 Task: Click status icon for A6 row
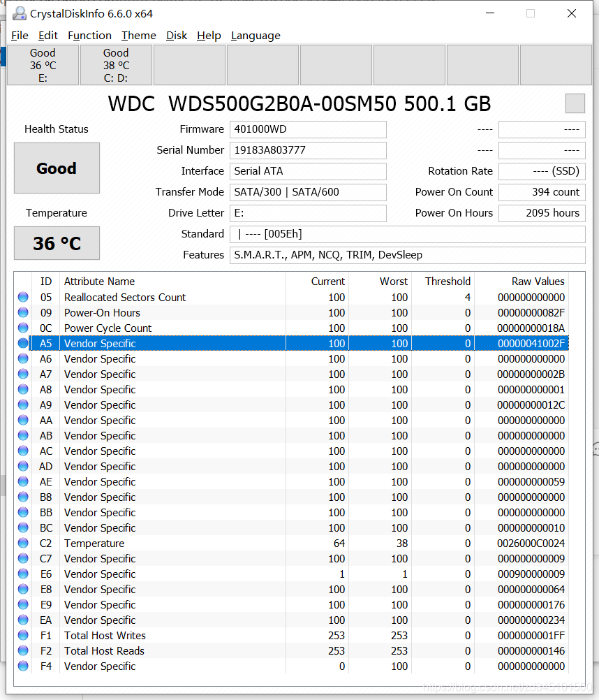click(23, 358)
